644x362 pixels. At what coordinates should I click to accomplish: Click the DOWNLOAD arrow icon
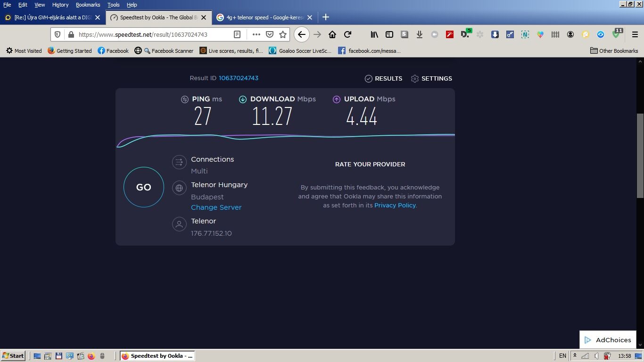(x=243, y=99)
